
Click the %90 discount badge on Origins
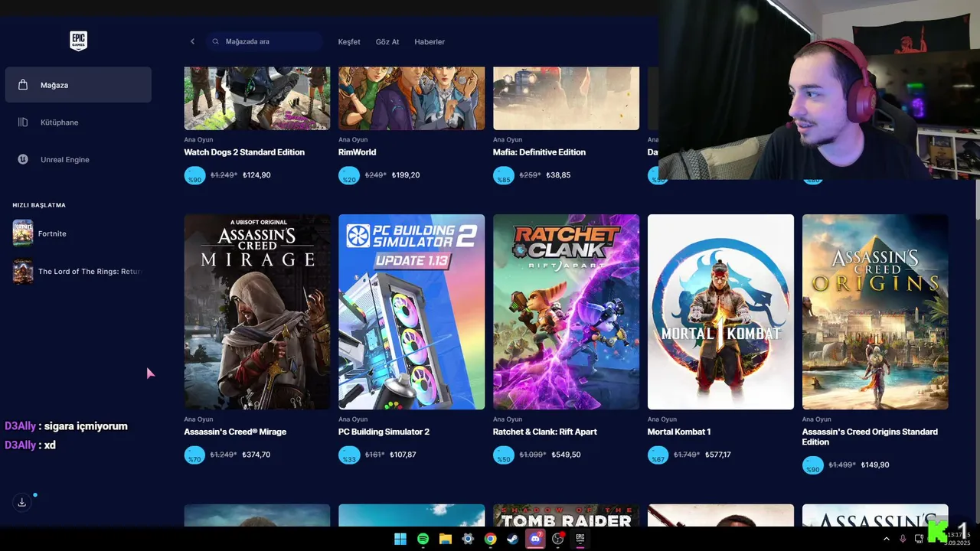[813, 465]
